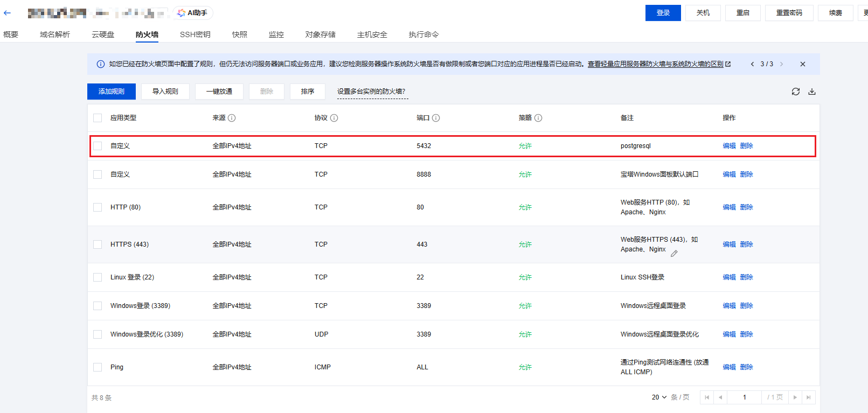Screen dimensions: 868x413
Task: Click the banner info circle icon
Action: tap(101, 64)
